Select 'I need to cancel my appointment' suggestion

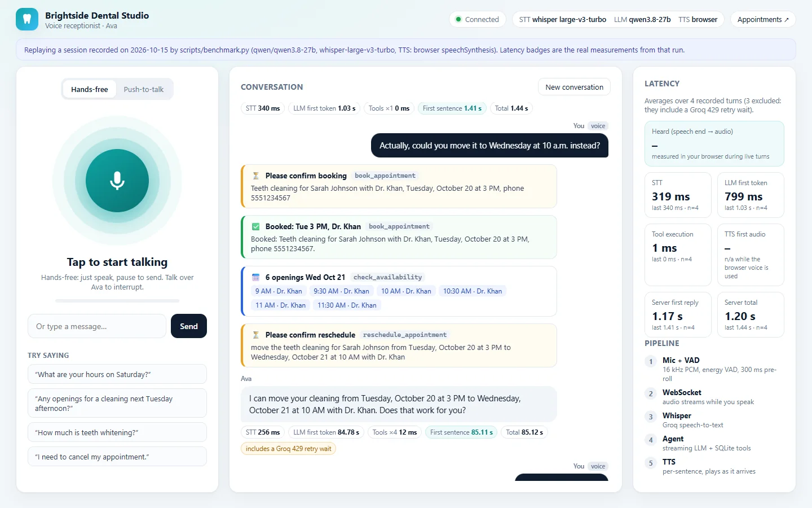[117, 457]
